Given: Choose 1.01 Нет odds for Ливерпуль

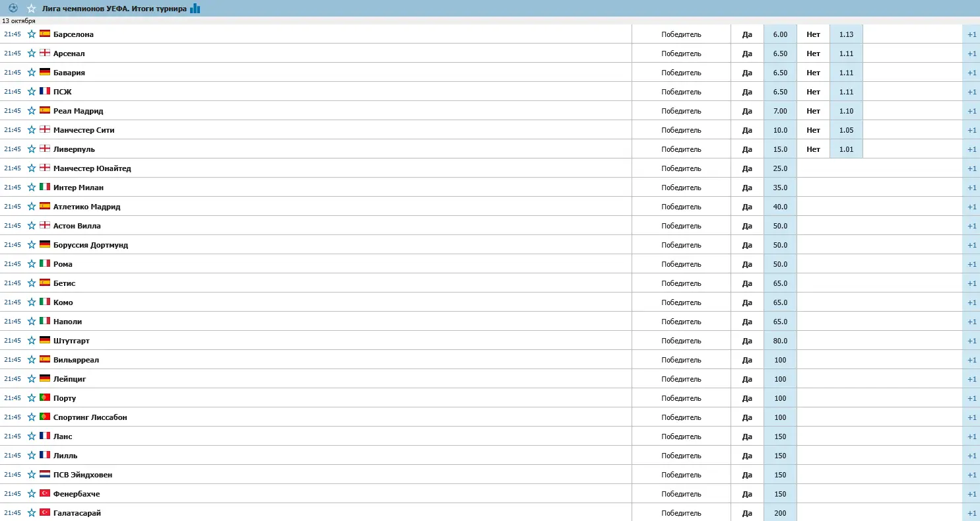Looking at the screenshot, I should [846, 149].
